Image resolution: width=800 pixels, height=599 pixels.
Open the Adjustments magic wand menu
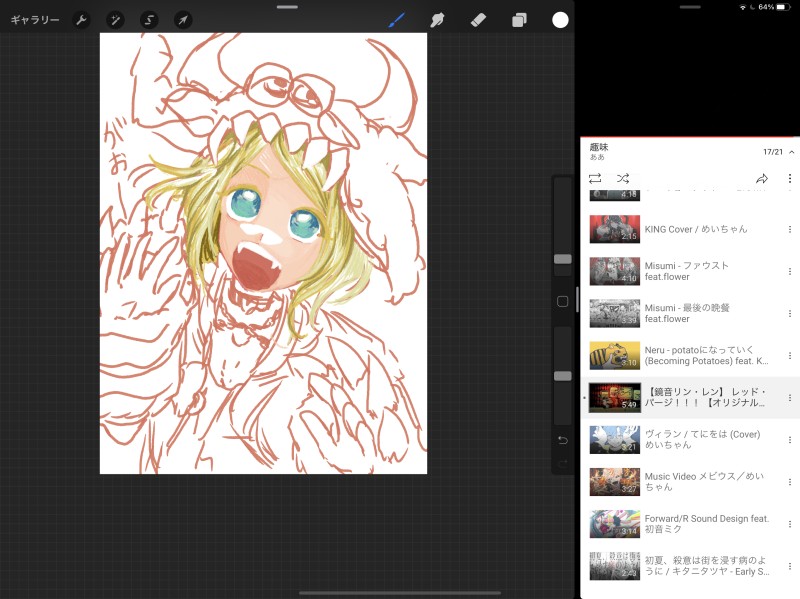(115, 20)
